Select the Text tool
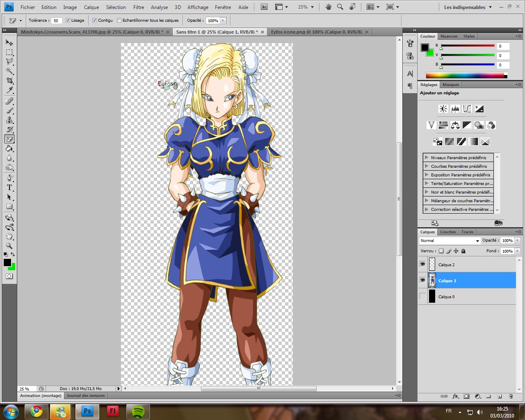This screenshot has width=525, height=420. coord(9,187)
